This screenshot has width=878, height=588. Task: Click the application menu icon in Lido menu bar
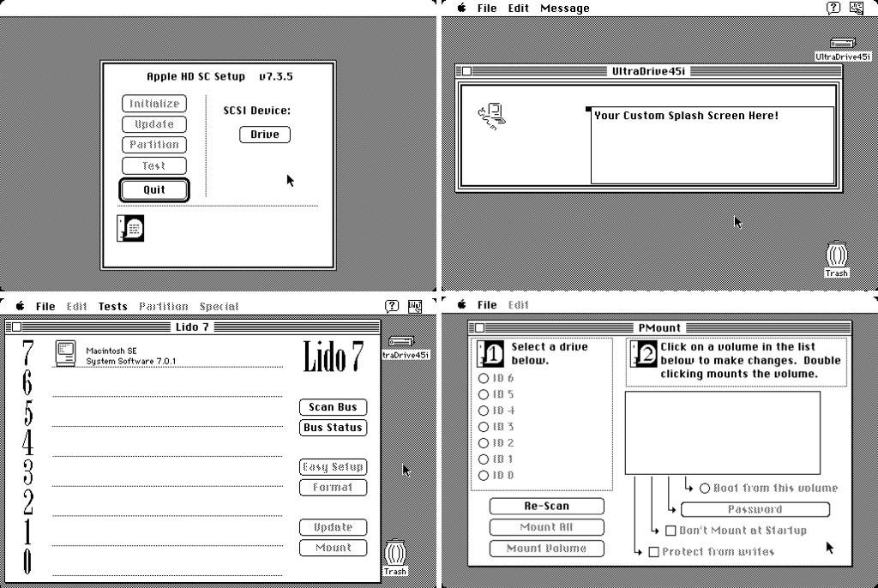tap(415, 306)
